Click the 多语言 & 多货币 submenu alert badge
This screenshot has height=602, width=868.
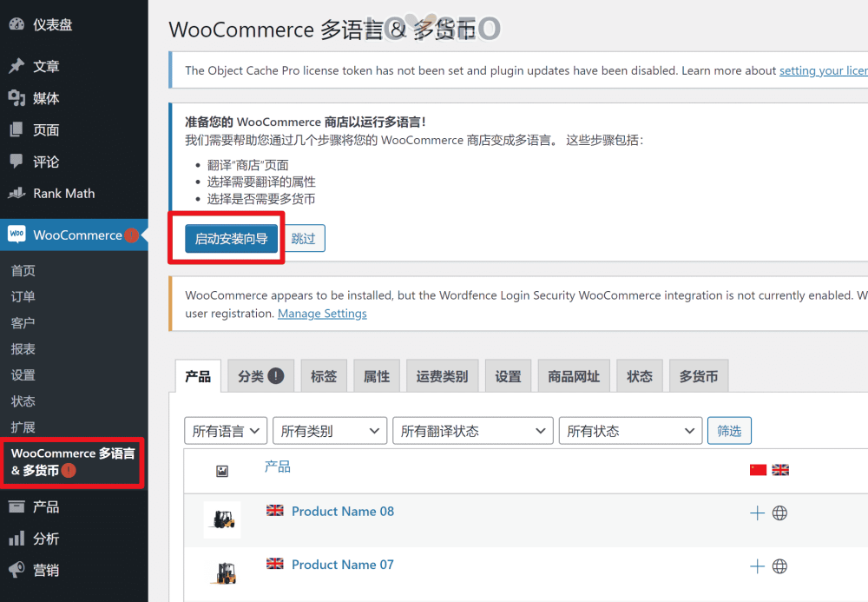69,471
